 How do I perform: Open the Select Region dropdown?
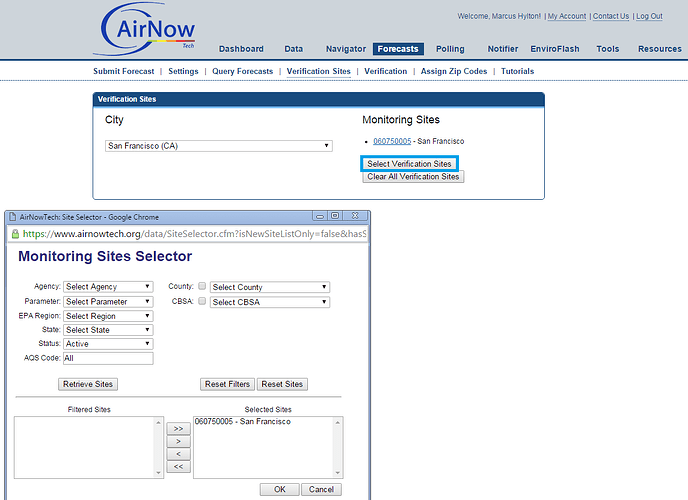pos(108,316)
